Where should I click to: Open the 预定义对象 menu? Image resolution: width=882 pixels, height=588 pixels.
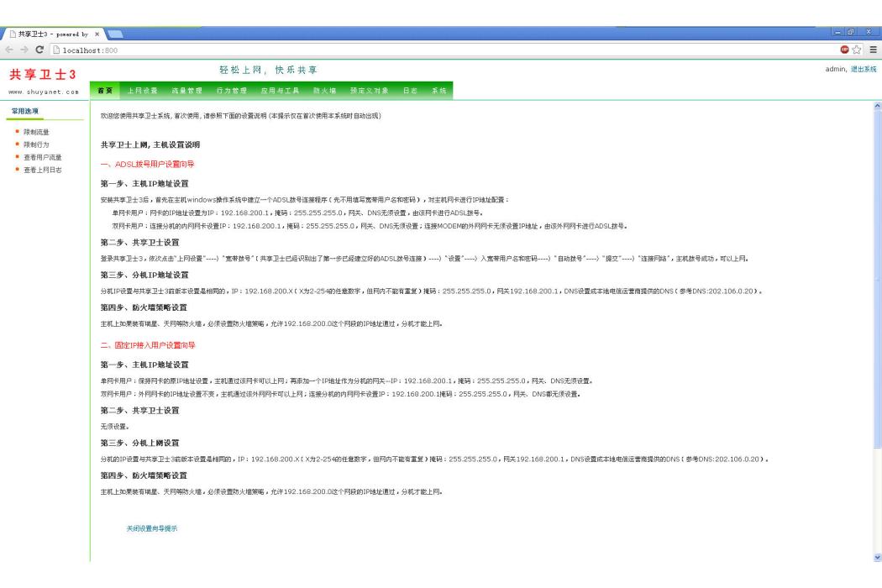tap(369, 91)
